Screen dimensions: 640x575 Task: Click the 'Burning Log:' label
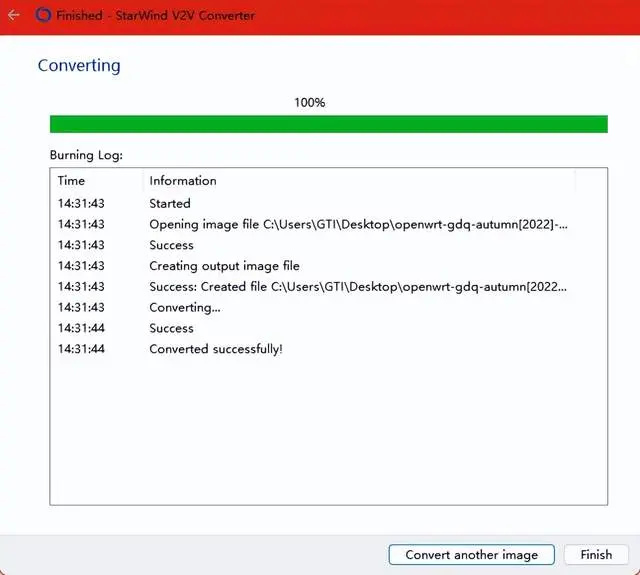point(86,155)
